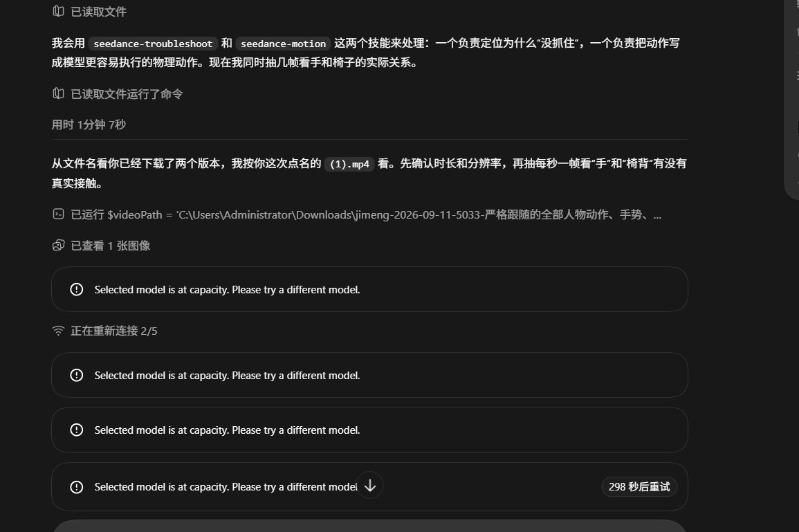799x532 pixels.
Task: Click the seedance-motion skill tag
Action: pyautogui.click(x=284, y=44)
